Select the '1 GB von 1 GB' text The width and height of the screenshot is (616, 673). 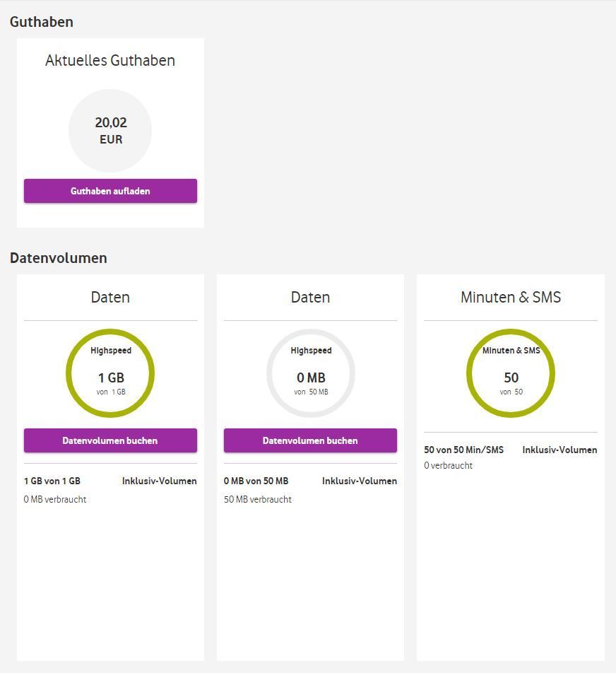(x=52, y=481)
